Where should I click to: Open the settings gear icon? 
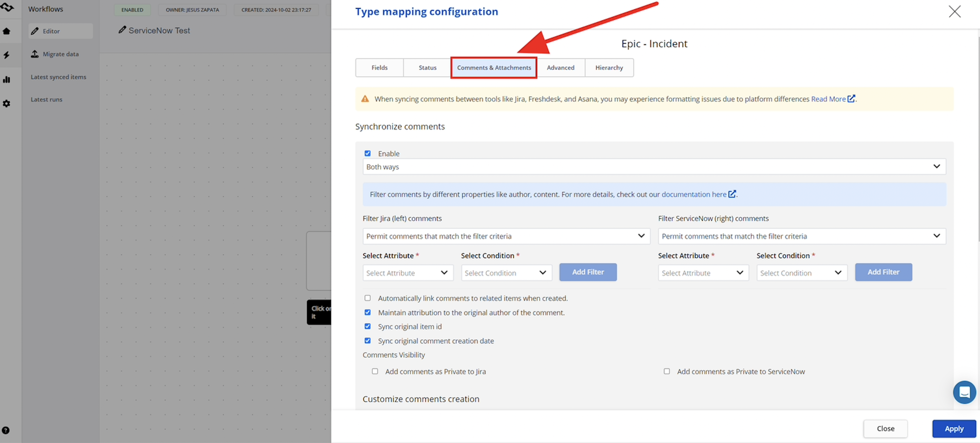point(6,104)
